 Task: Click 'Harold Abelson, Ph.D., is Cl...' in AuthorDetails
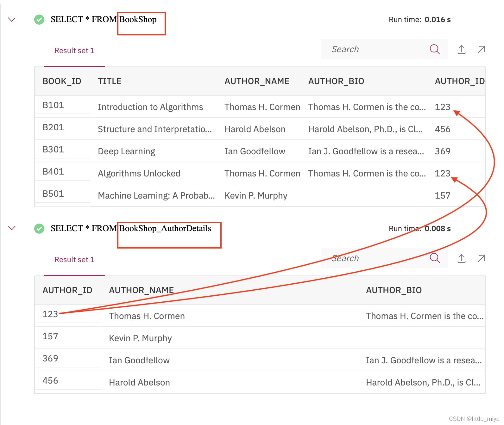coord(423,383)
